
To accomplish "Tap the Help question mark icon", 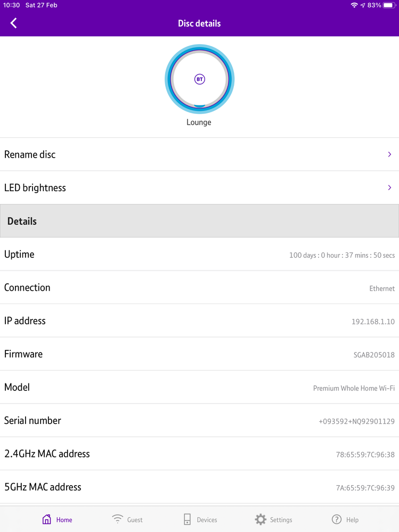I will [337, 519].
